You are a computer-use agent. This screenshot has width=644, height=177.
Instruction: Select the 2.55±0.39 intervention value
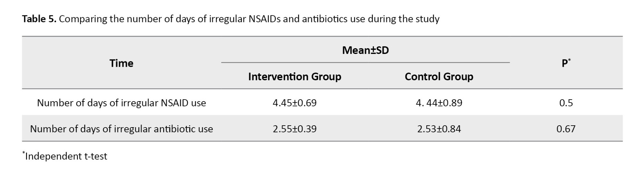coord(294,129)
